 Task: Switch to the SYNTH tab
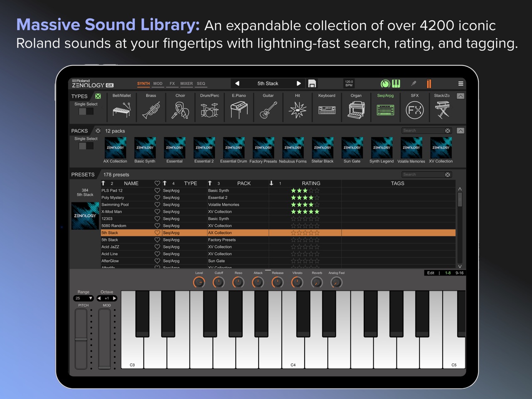[x=143, y=84]
